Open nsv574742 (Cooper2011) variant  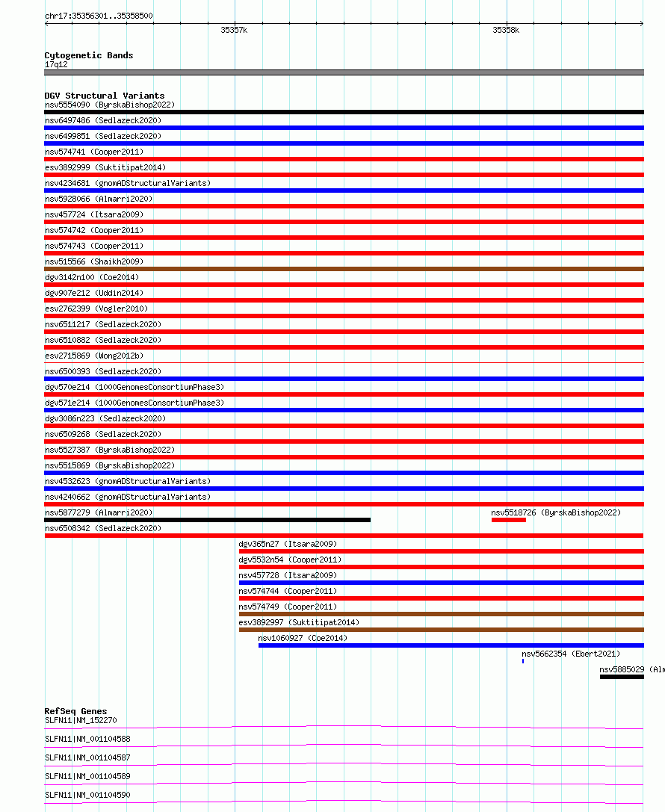(94, 230)
